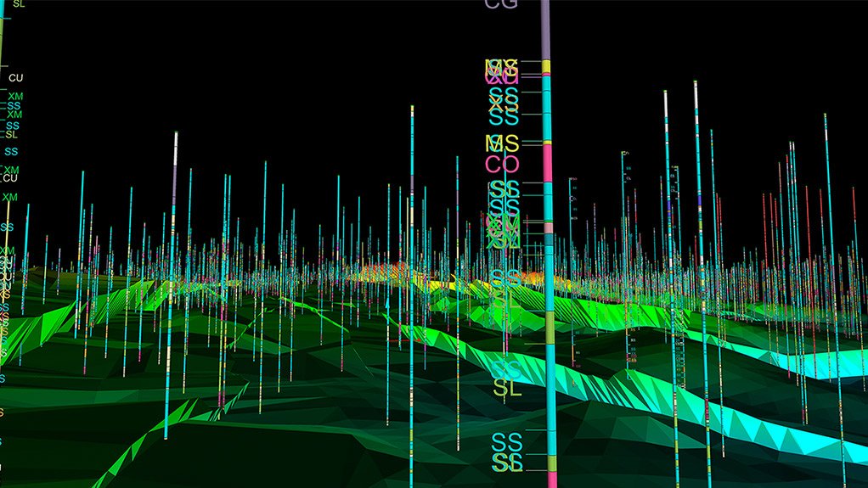Select the gray-purple top segment of the central drillhole
The image size is (868, 488).
(545, 30)
